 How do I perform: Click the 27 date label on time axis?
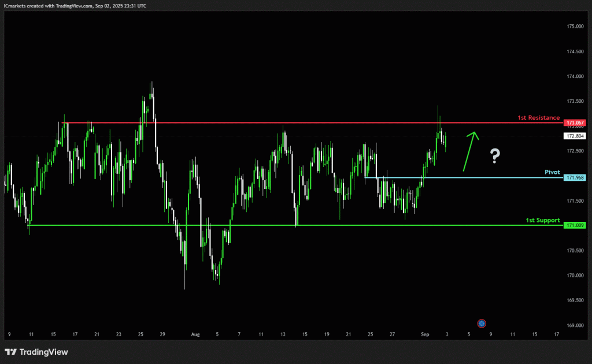(x=393, y=334)
